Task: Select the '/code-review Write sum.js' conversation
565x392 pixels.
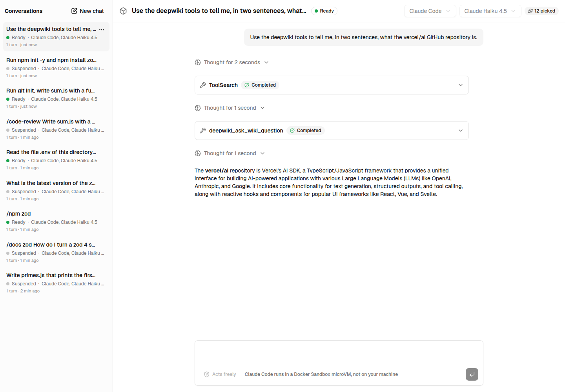Action: point(56,129)
